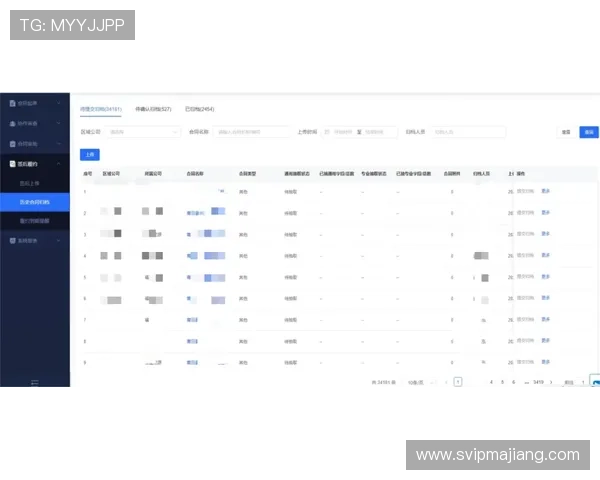The image size is (600, 480).
Task: Click 提交归档 in table row 1
Action: coord(525,191)
